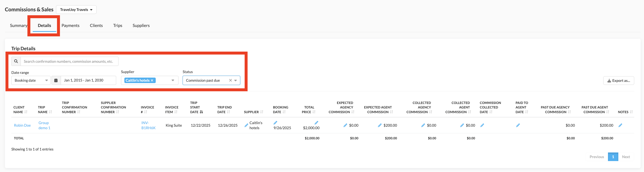
Task: Open the Robin Doe client link
Action: point(22,125)
